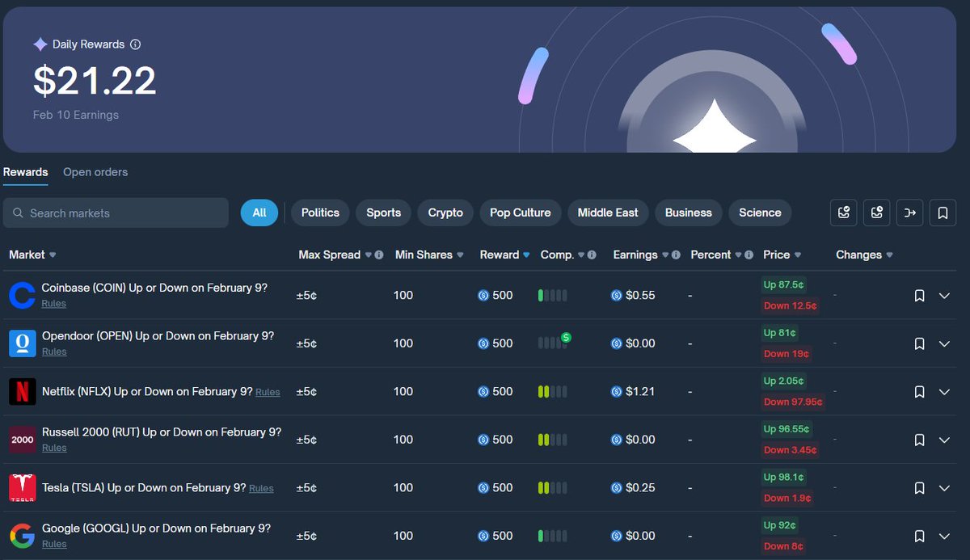The height and width of the screenshot is (560, 970).
Task: Click the green dollar badge in Opendoor row
Action: click(566, 337)
